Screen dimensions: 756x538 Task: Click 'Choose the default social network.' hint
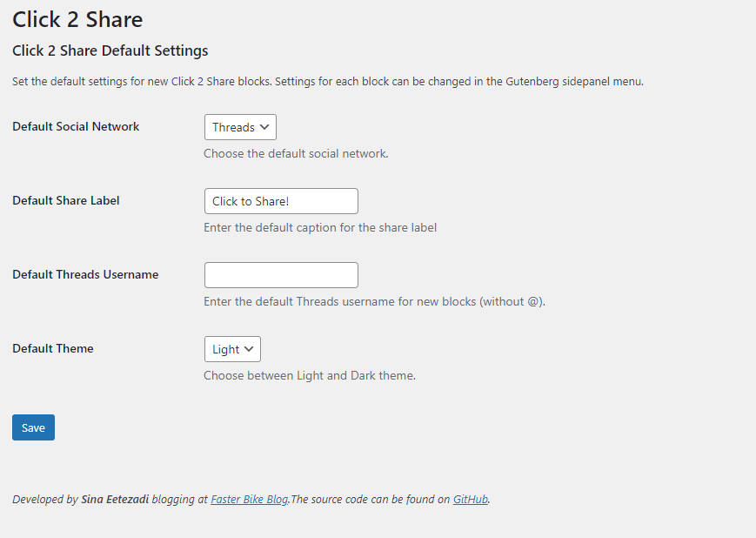[296, 153]
